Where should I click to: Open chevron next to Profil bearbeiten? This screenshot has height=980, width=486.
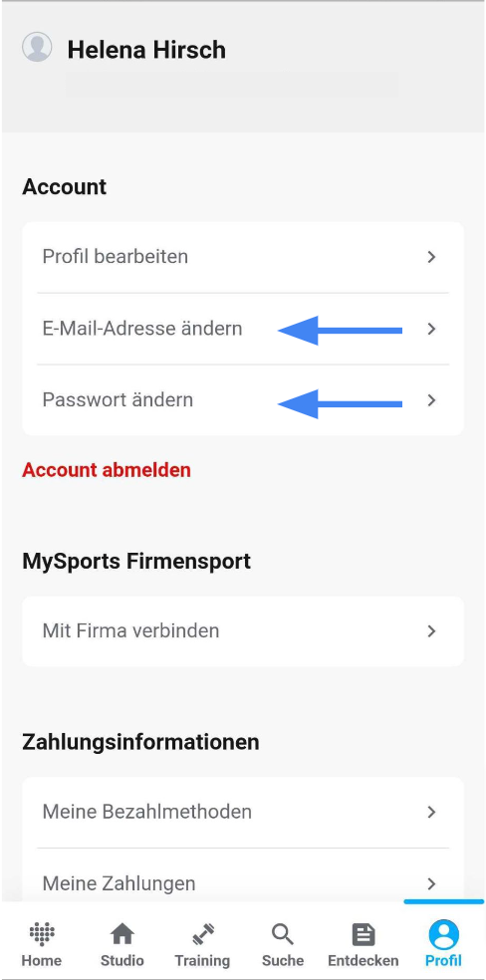click(x=431, y=257)
